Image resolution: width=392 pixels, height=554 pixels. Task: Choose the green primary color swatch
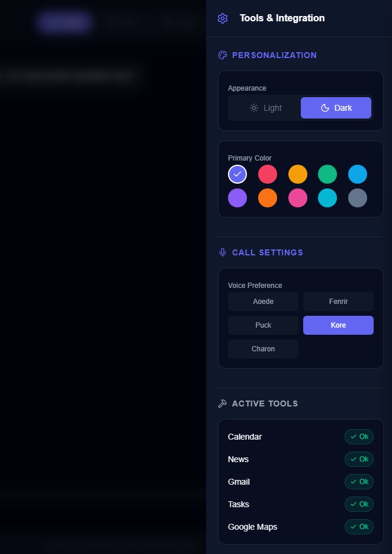tap(327, 175)
